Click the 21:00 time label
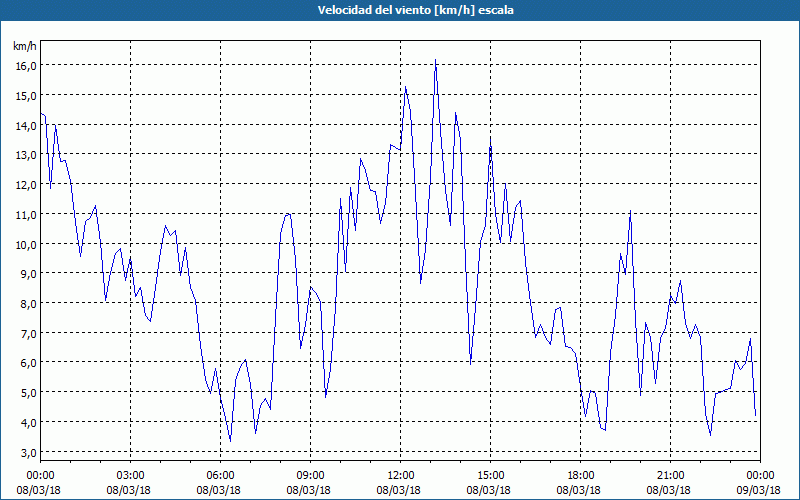The height and width of the screenshot is (500, 800). point(670,476)
